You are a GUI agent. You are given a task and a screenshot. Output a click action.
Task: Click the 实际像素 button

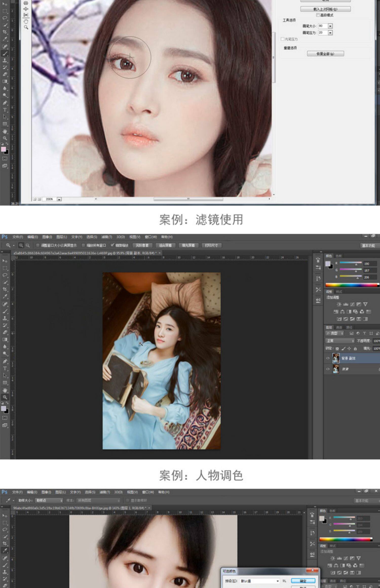click(x=142, y=245)
